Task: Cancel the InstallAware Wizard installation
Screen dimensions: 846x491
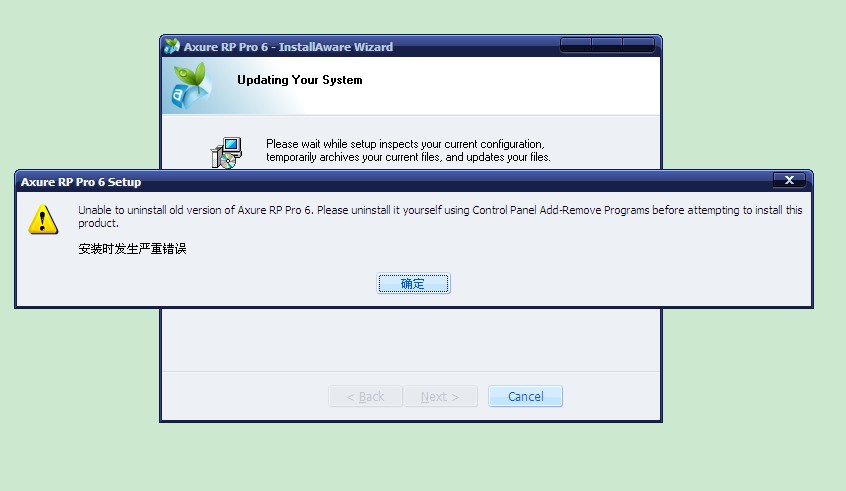Action: pos(526,397)
